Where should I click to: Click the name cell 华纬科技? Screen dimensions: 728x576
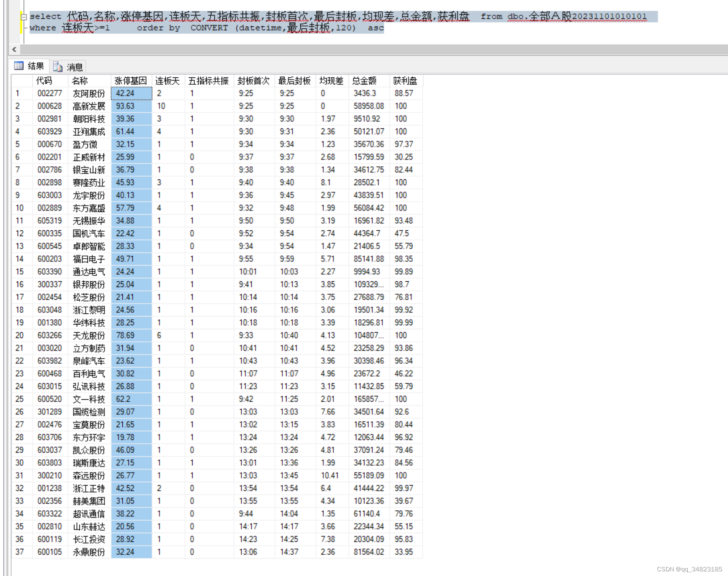[x=90, y=323]
